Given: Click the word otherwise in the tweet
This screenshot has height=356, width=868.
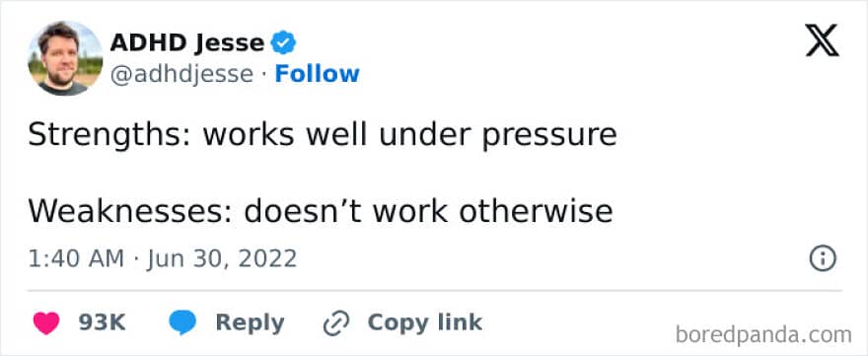Looking at the screenshot, I should click(x=536, y=211).
